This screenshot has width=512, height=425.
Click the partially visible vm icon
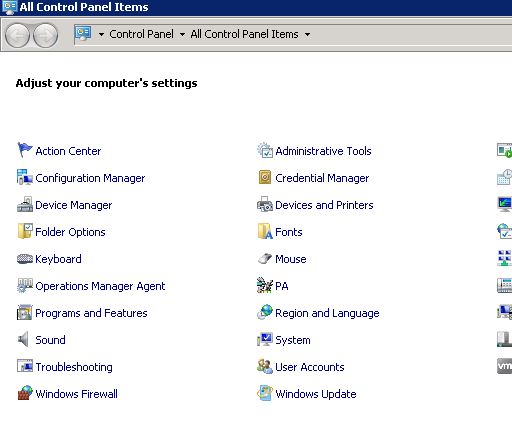pos(504,366)
